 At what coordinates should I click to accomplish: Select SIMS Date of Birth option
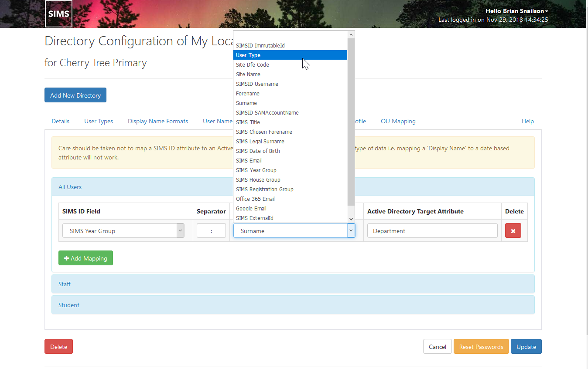(290, 151)
